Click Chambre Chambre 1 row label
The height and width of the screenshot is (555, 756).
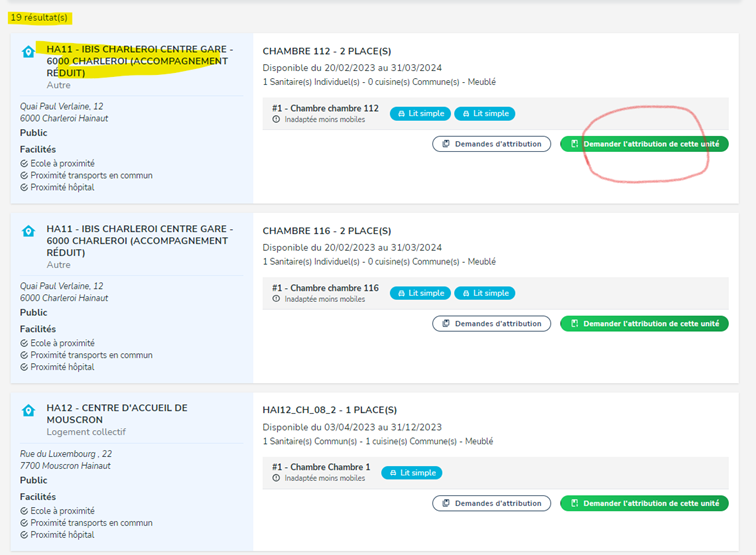pyautogui.click(x=321, y=467)
